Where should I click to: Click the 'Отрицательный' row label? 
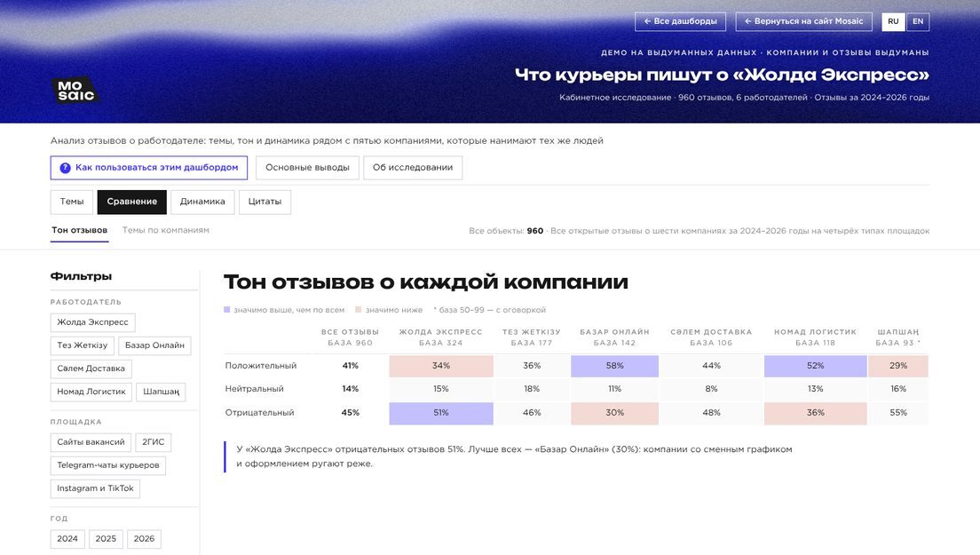click(259, 413)
